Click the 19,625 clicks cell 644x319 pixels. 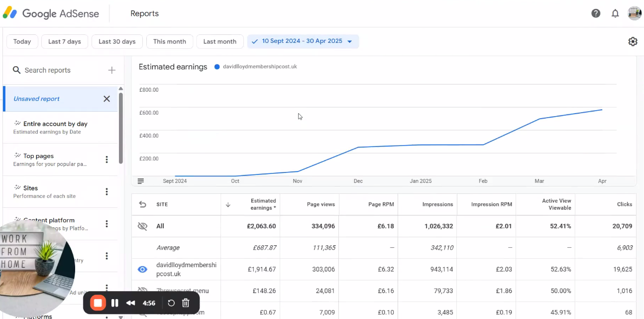pos(623,270)
